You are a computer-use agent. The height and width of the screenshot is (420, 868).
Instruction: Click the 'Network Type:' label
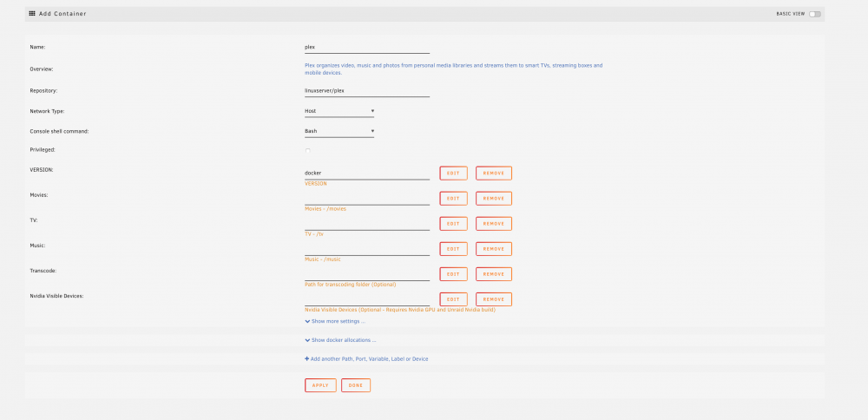click(x=47, y=111)
